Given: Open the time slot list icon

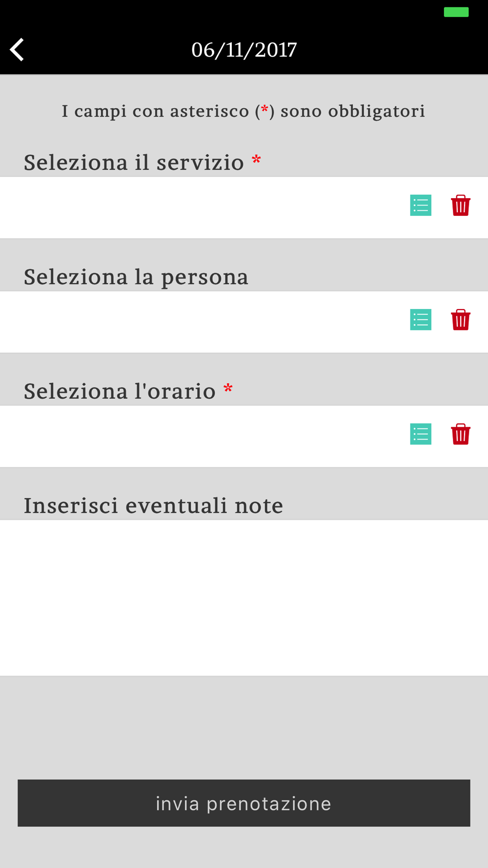Looking at the screenshot, I should (x=421, y=434).
